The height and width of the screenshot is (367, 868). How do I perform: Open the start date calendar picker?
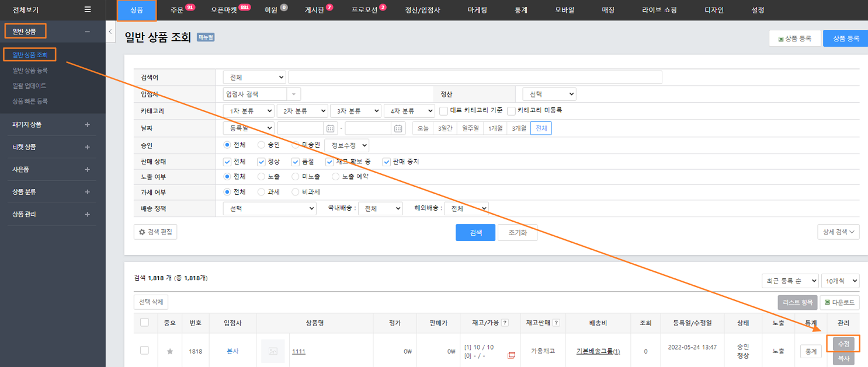pos(330,128)
